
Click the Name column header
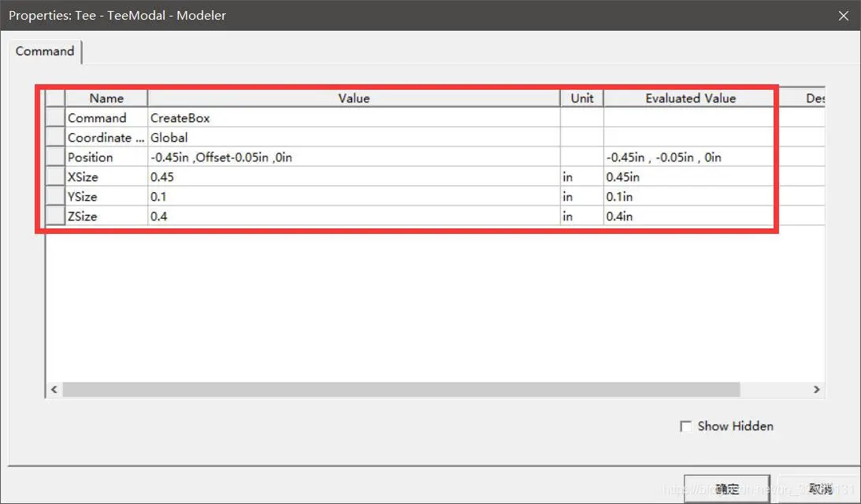click(106, 98)
